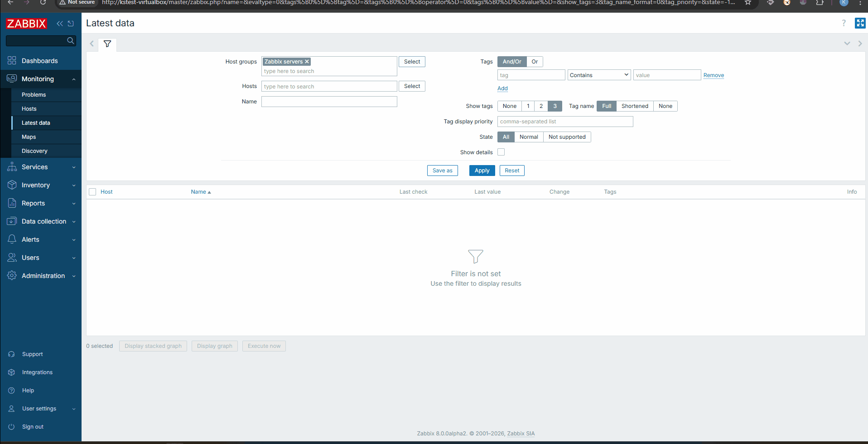Remove the Zabbix servers host group tag
The width and height of the screenshot is (868, 444).
click(307, 62)
